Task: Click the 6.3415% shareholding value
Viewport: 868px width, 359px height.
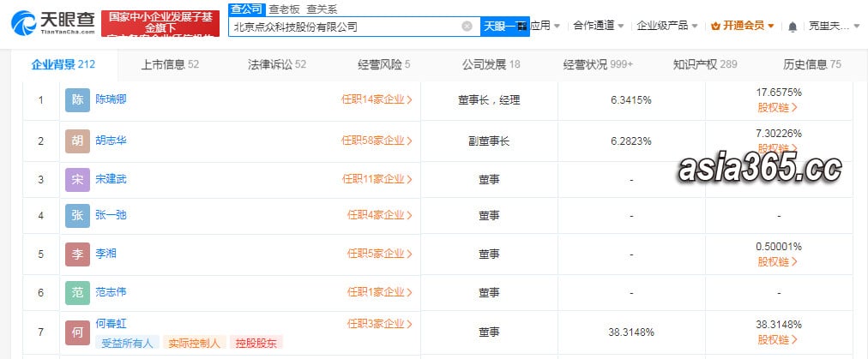Action: tap(631, 101)
